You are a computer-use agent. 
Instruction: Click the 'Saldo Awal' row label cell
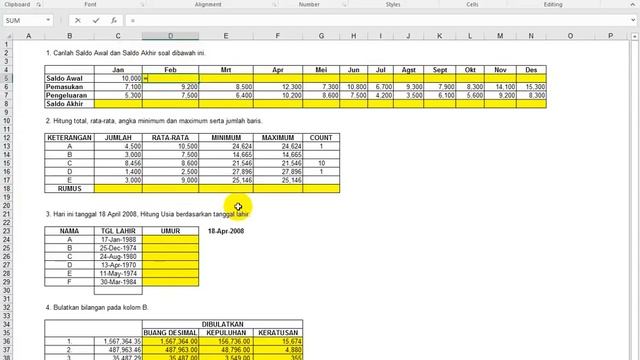click(x=69, y=78)
